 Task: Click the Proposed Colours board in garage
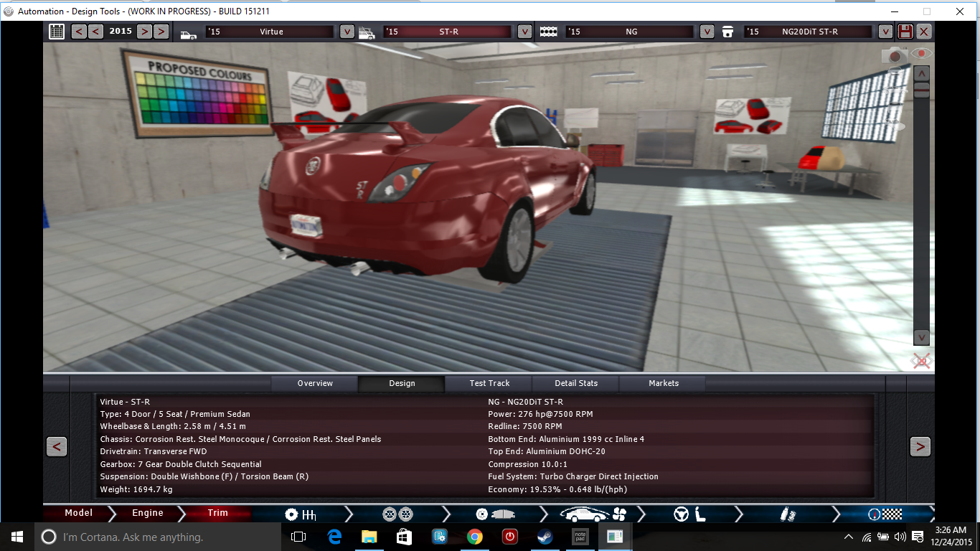click(198, 94)
